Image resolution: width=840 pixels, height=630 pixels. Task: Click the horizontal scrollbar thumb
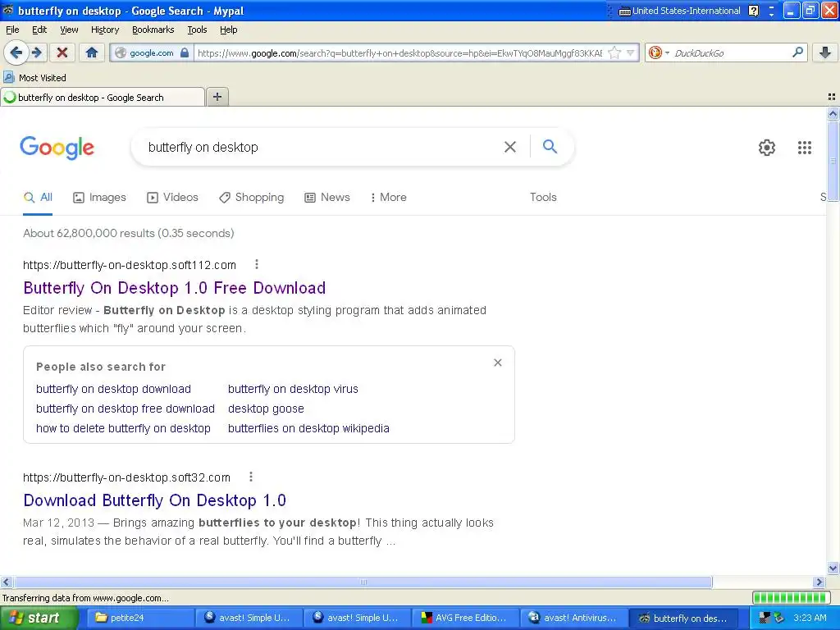click(363, 582)
